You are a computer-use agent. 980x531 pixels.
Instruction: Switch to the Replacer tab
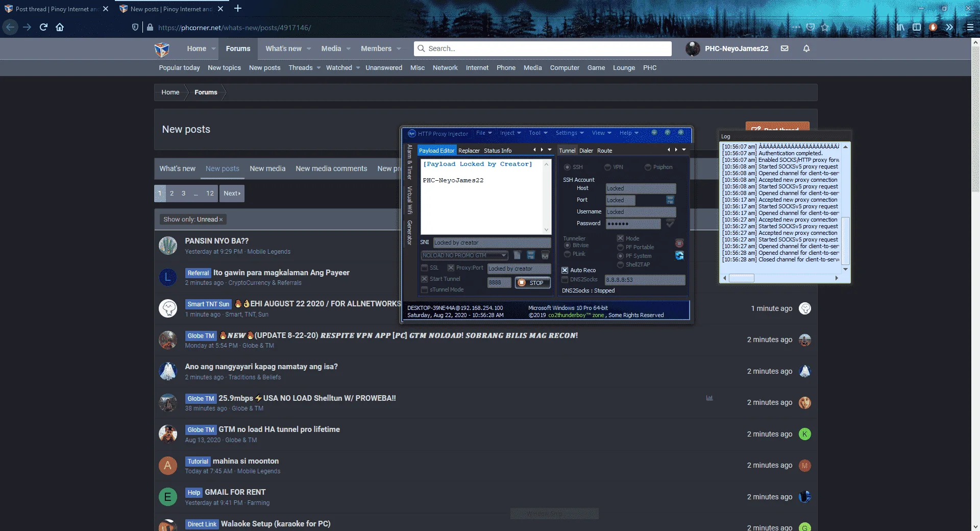469,151
